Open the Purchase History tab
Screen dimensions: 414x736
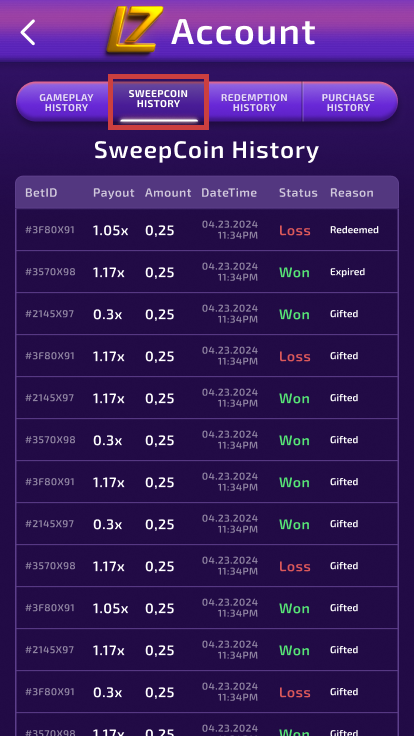coord(348,102)
